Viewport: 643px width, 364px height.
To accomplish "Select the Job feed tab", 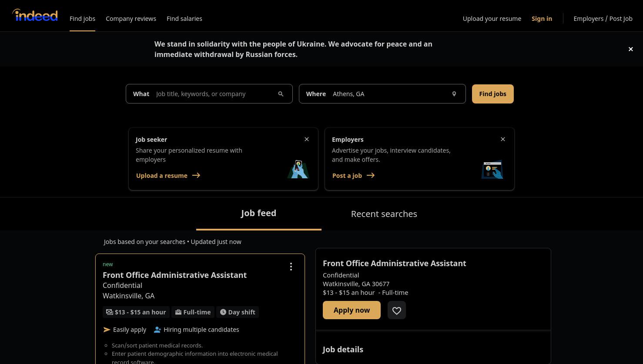I will tap(259, 213).
